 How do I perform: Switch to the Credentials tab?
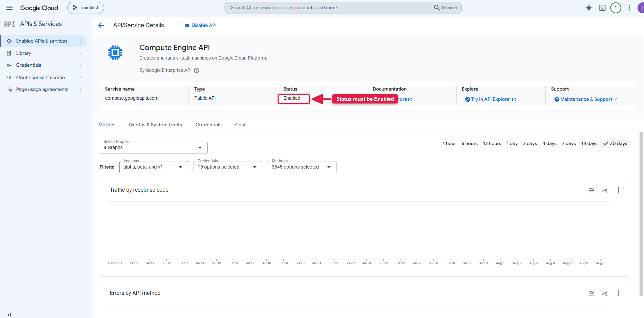(x=209, y=125)
